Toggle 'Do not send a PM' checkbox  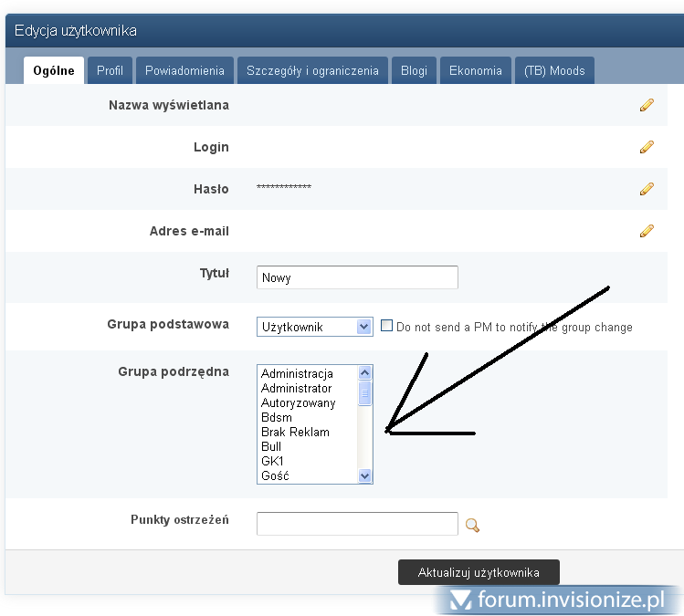386,326
